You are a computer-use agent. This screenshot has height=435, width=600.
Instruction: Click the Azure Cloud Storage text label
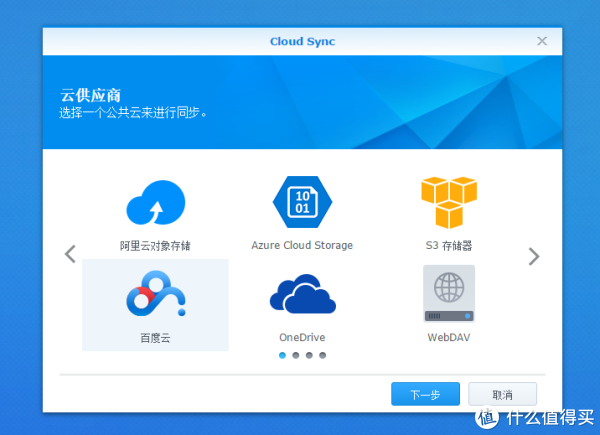click(301, 245)
